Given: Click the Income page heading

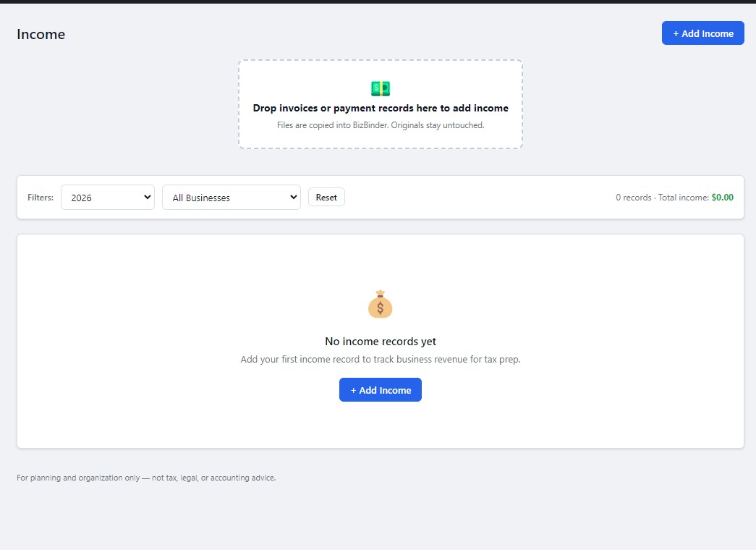Looking at the screenshot, I should coord(41,34).
